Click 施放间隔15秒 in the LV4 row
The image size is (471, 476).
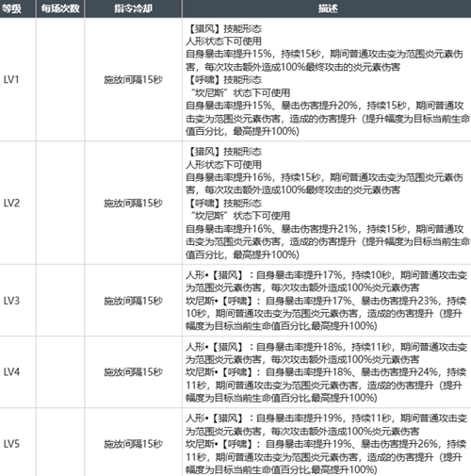pyautogui.click(x=133, y=372)
